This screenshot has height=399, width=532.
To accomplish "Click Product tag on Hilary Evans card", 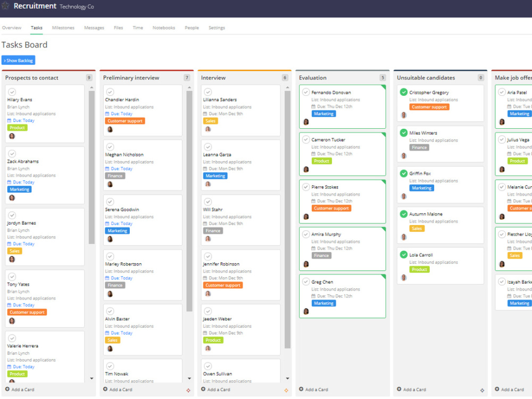I will click(18, 128).
